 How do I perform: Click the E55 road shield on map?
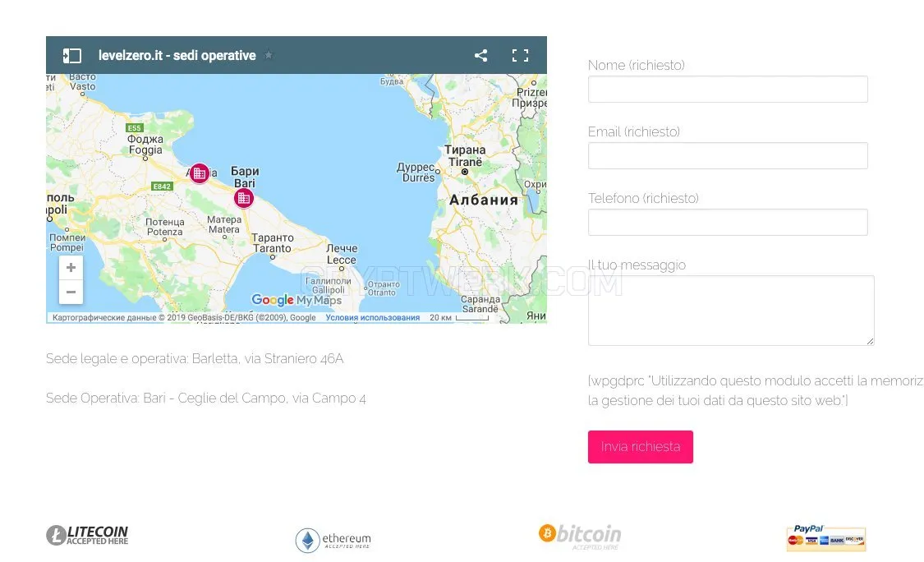135,128
